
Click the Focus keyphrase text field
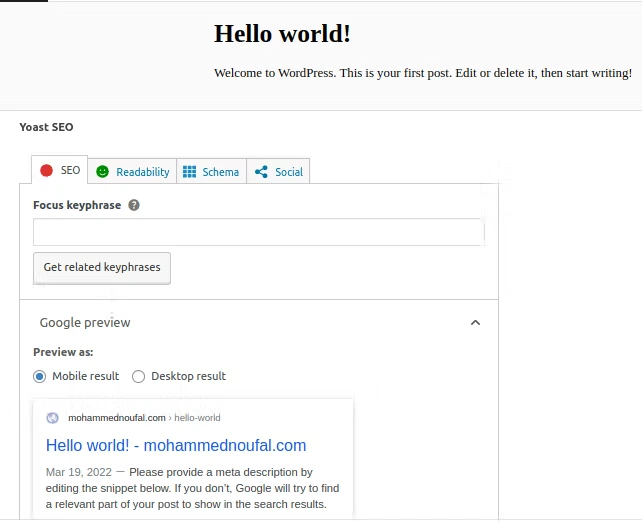coord(258,233)
